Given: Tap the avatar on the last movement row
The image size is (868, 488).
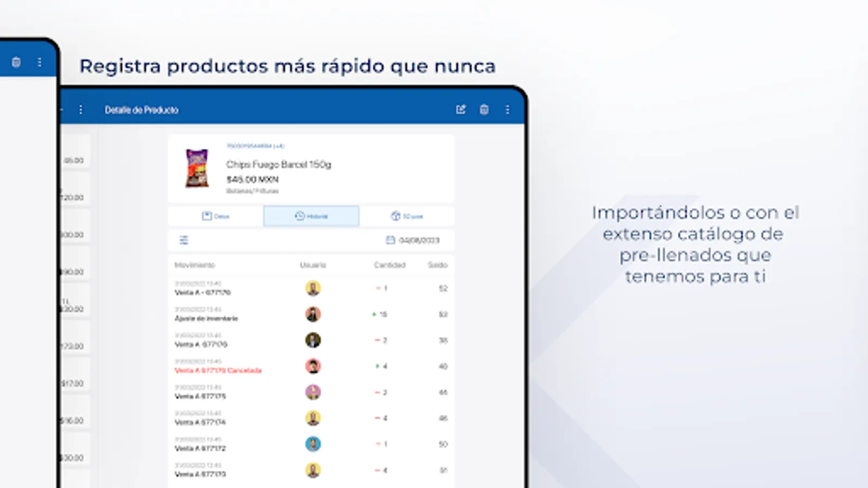Looking at the screenshot, I should [313, 470].
